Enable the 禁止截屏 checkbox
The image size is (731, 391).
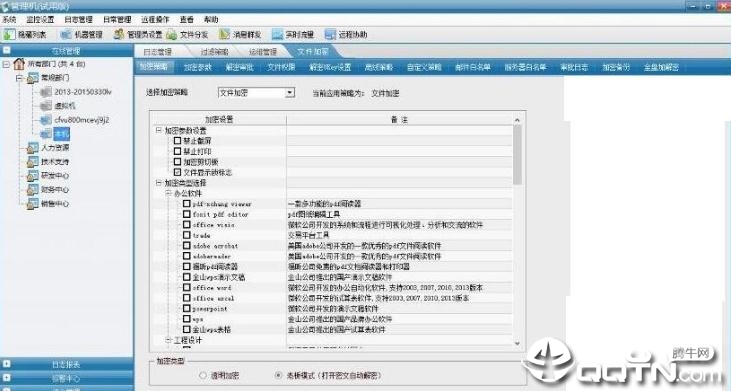177,140
